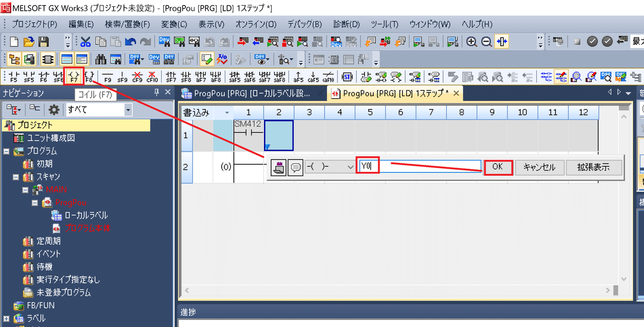Viewport: 644px width, 327px height.
Task: Collapse the スキャン tree node
Action: [16, 177]
